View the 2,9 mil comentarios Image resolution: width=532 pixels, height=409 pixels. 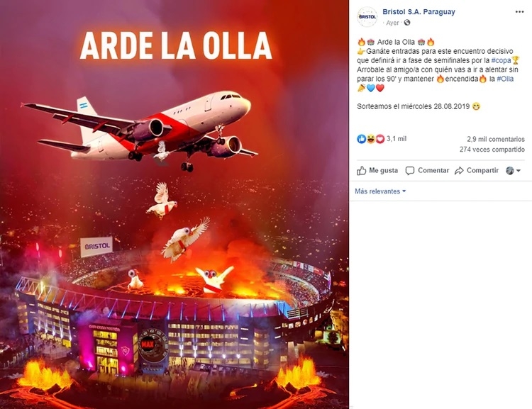pos(496,139)
